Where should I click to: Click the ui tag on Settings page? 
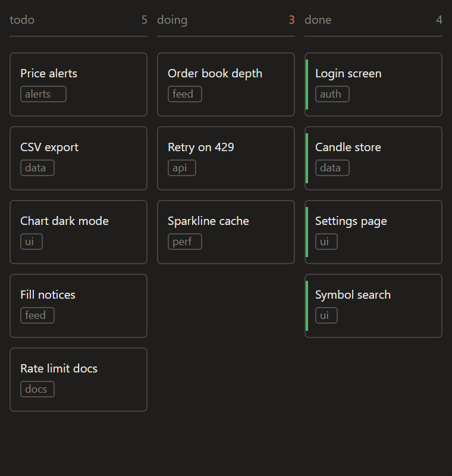click(327, 242)
